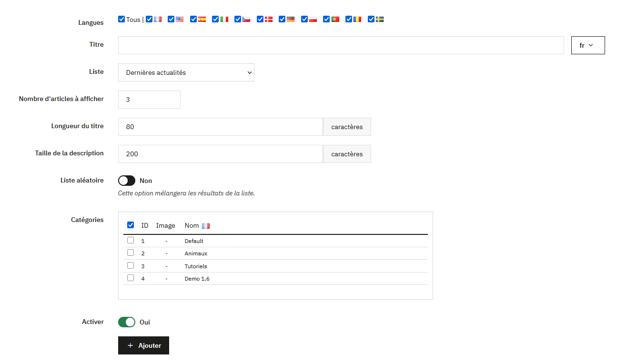
Task: Click the Swedish flag icon
Action: click(x=380, y=20)
